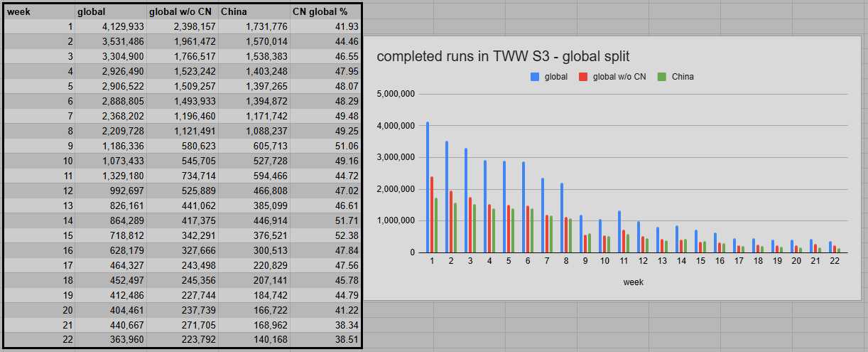This screenshot has width=868, height=352.
Task: Click the blue global legend swatch
Action: click(535, 77)
